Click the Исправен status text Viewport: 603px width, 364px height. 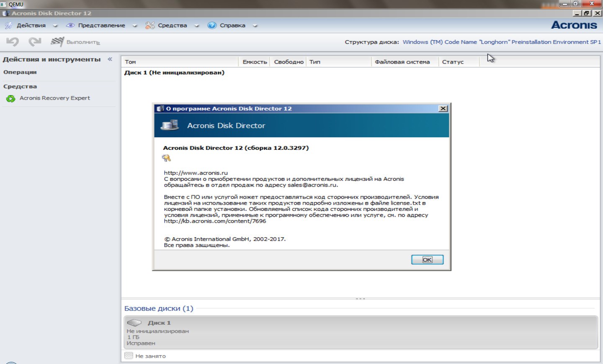[141, 343]
